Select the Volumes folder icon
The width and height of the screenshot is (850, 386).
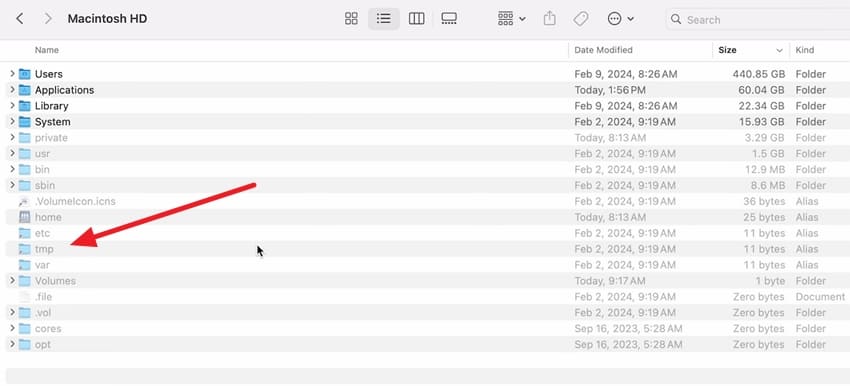pos(24,280)
